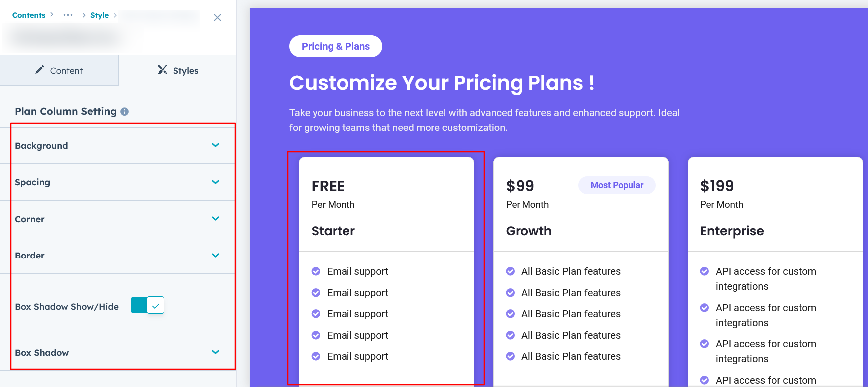Go to the Style breadcrumb link
Viewport: 868px width, 387px height.
(99, 15)
